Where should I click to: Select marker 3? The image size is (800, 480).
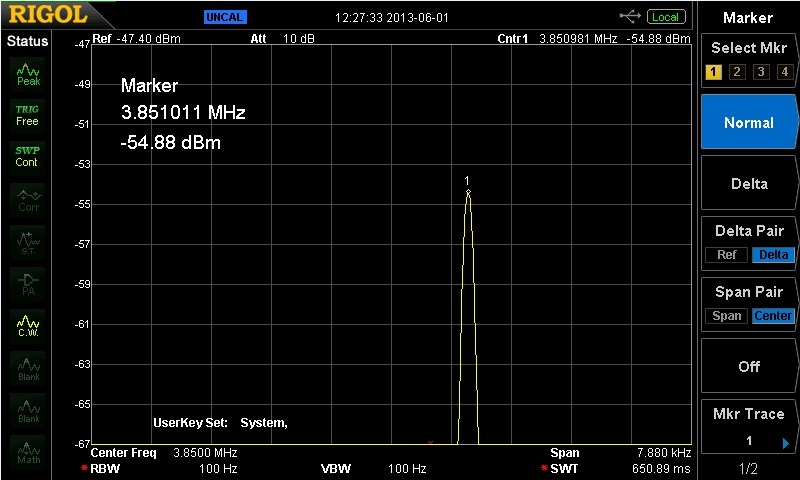[x=761, y=72]
